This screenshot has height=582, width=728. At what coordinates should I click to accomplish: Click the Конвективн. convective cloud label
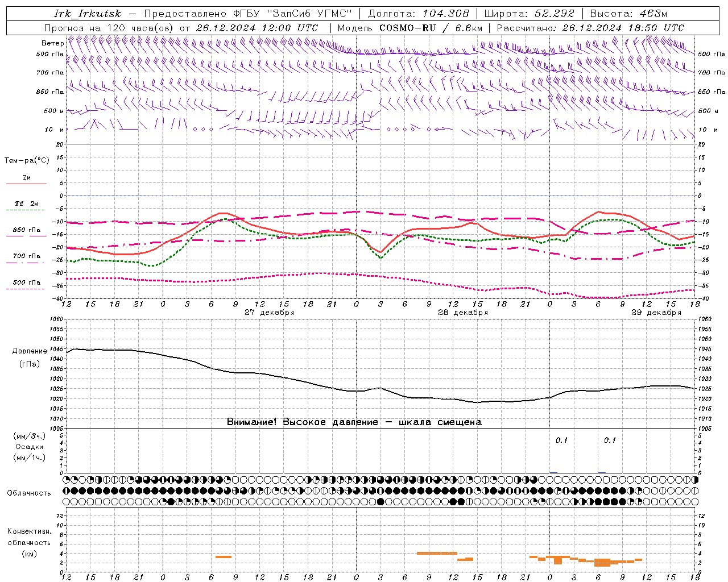pos(29,531)
